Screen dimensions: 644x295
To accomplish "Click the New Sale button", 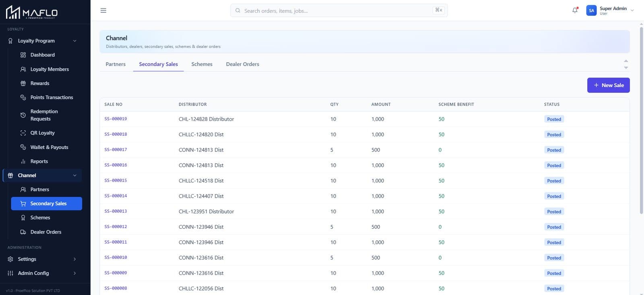I will point(608,85).
